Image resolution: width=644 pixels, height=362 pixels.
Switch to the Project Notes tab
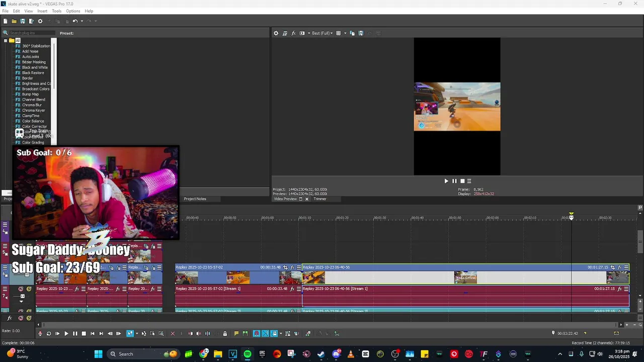coord(195,199)
